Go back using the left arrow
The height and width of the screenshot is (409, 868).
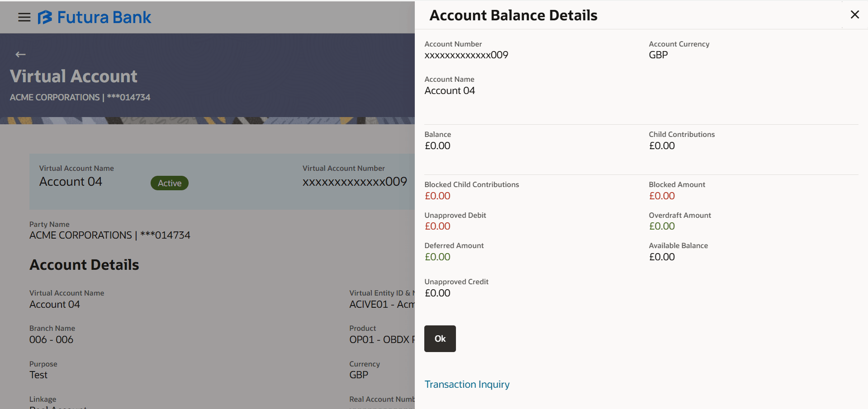point(20,54)
